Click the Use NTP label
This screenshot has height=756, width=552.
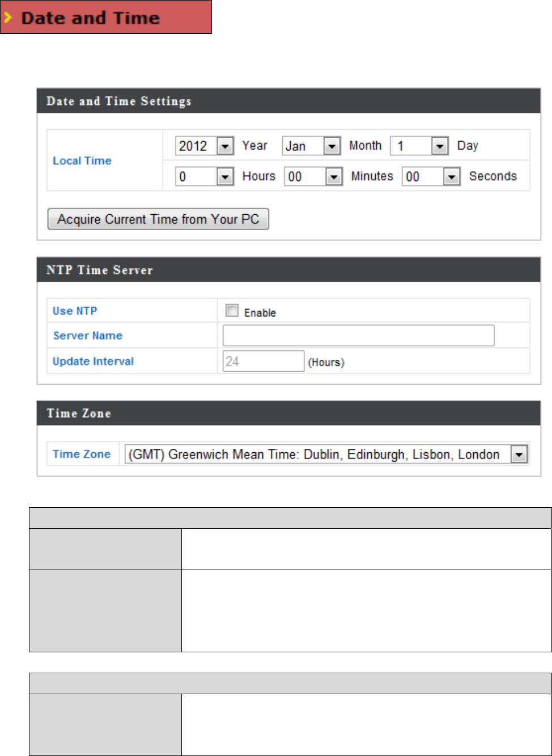click(75, 311)
